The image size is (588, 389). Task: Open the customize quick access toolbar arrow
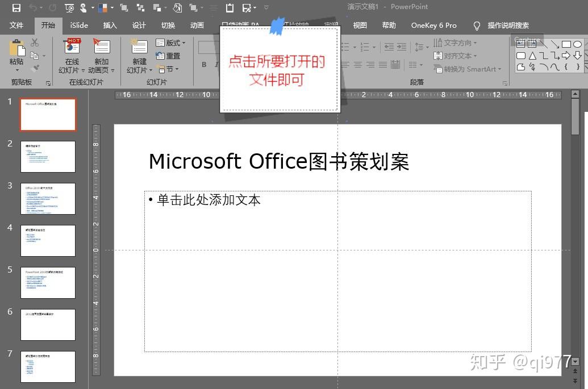pyautogui.click(x=266, y=7)
